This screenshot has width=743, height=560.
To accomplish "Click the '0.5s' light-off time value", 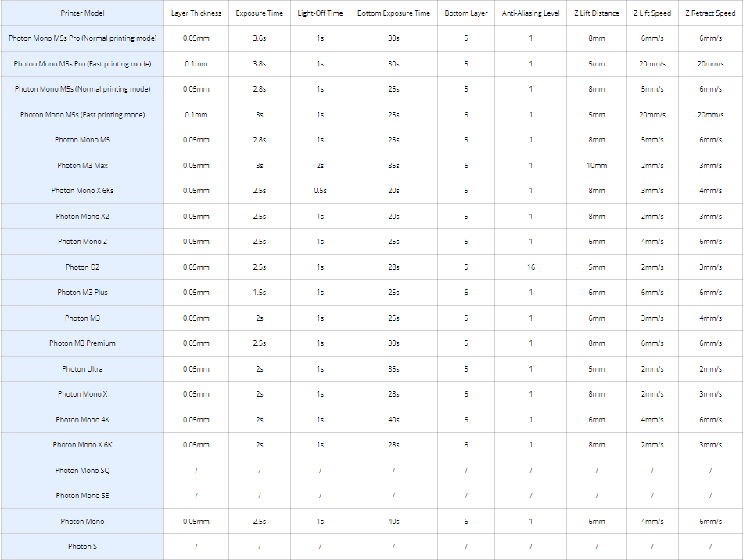I will tap(320, 191).
